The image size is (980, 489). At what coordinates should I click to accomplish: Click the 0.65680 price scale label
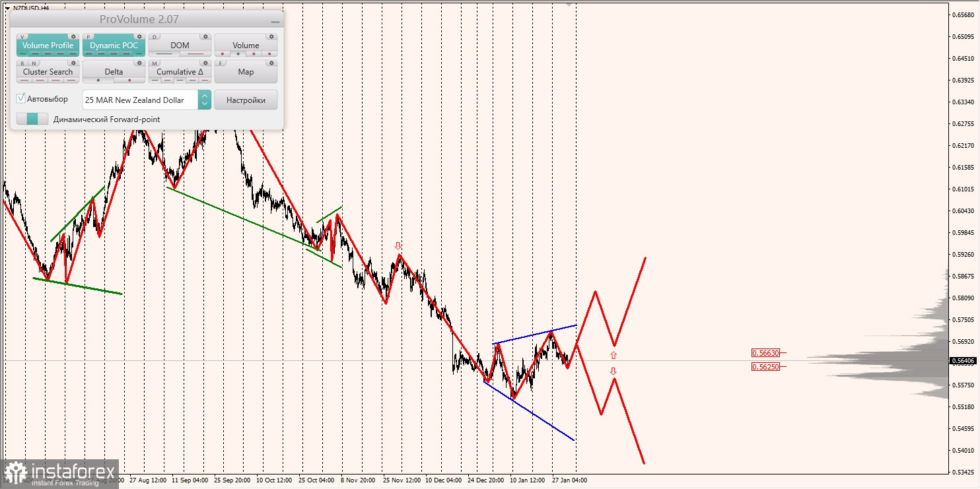963,15
